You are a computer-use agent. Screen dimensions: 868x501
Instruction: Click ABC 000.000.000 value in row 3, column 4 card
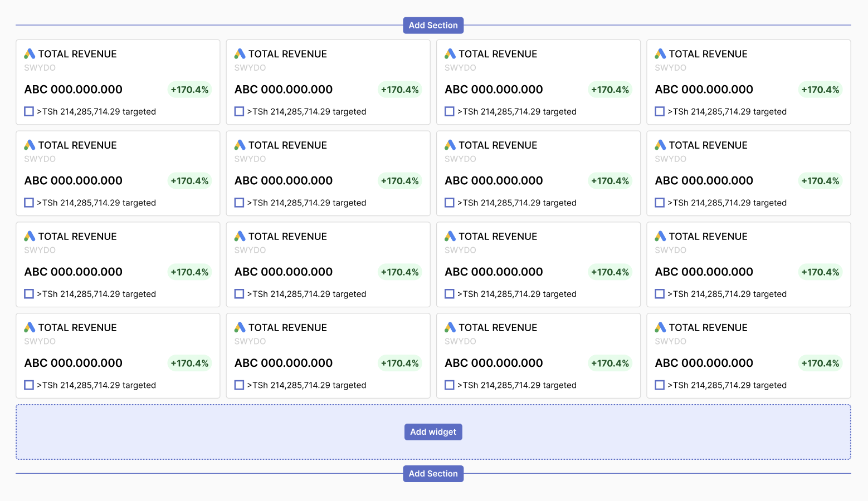point(704,272)
